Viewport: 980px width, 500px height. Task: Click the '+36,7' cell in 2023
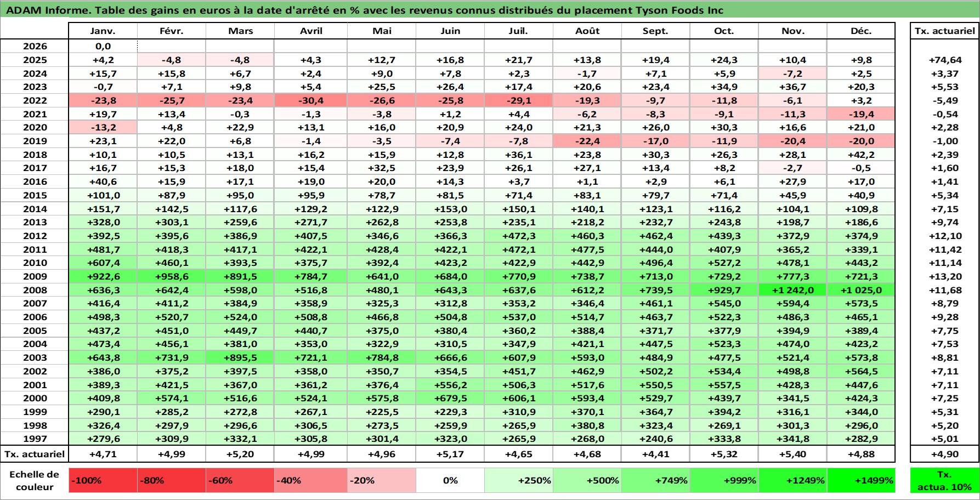point(792,87)
